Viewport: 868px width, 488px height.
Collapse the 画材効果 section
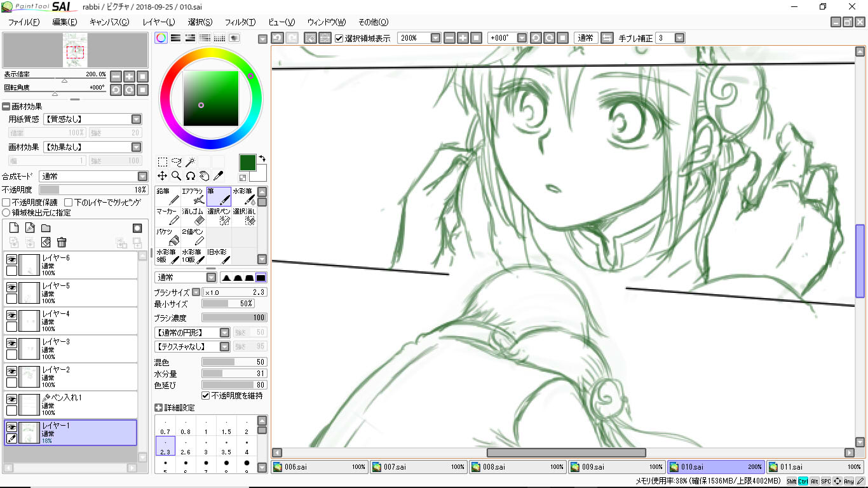[x=6, y=106]
